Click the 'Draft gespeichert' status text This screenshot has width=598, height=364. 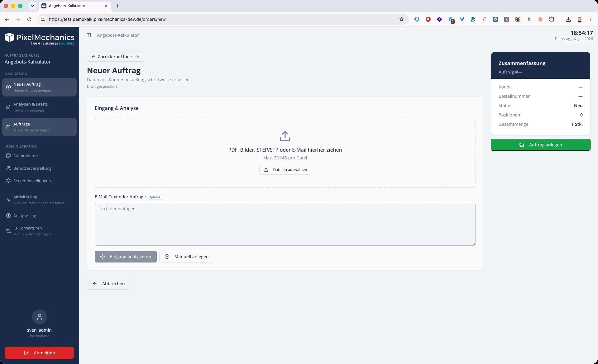click(102, 87)
